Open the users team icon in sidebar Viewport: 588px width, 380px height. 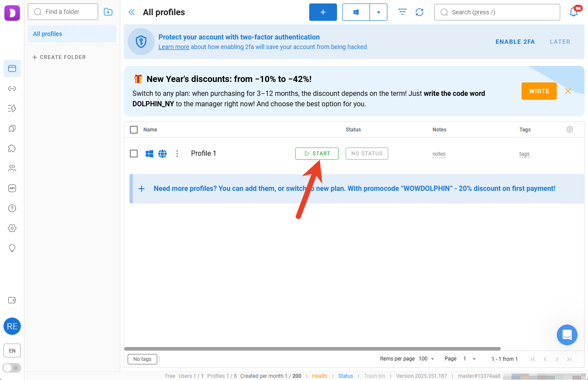(x=12, y=168)
